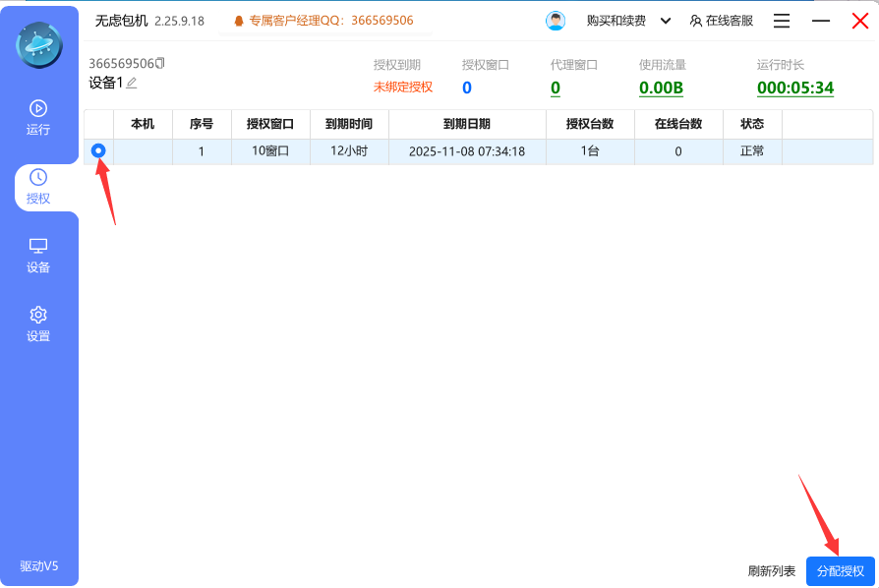Click the user avatar icon
The image size is (879, 588).
point(556,21)
